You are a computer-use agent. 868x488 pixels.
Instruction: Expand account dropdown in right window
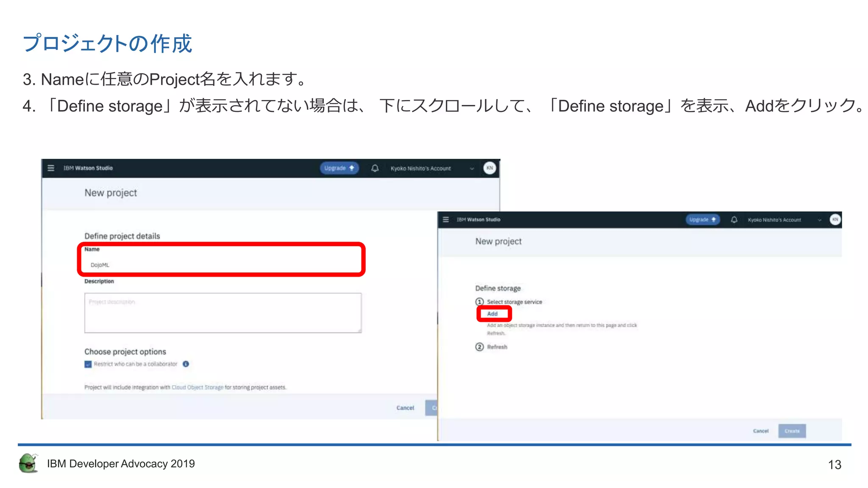click(x=820, y=220)
